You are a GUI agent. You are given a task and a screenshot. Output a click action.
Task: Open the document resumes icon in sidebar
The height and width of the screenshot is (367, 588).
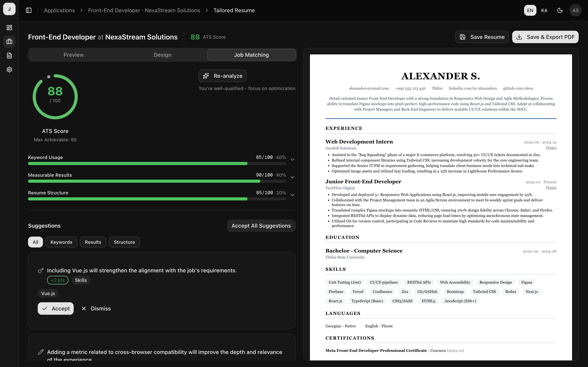pyautogui.click(x=9, y=56)
